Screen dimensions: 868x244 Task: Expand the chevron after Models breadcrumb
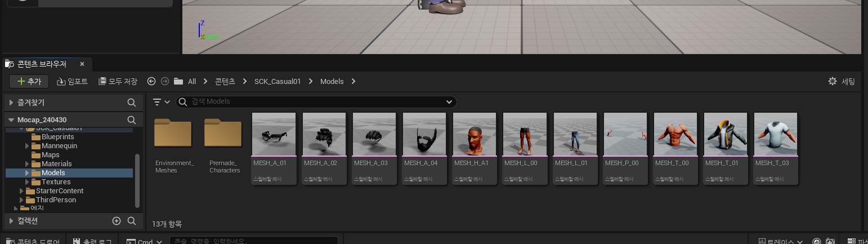[x=354, y=82]
